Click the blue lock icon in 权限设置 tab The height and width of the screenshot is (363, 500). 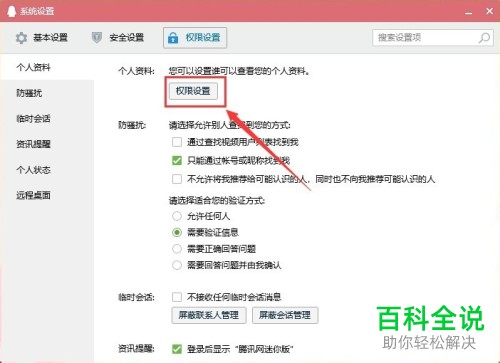[x=173, y=38]
